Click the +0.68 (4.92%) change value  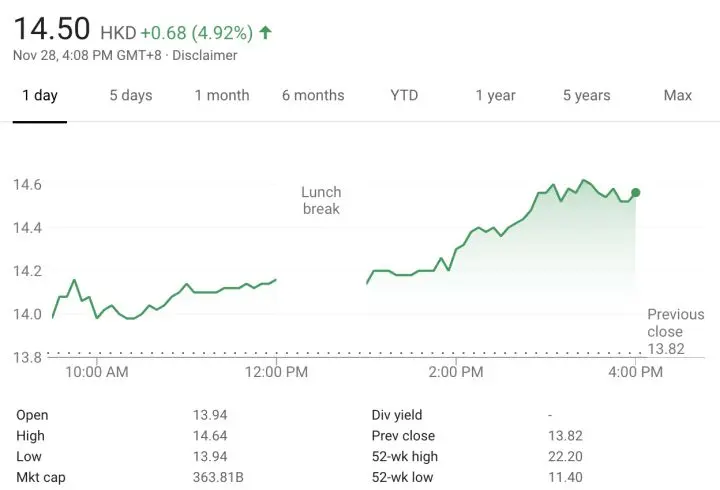[196, 32]
